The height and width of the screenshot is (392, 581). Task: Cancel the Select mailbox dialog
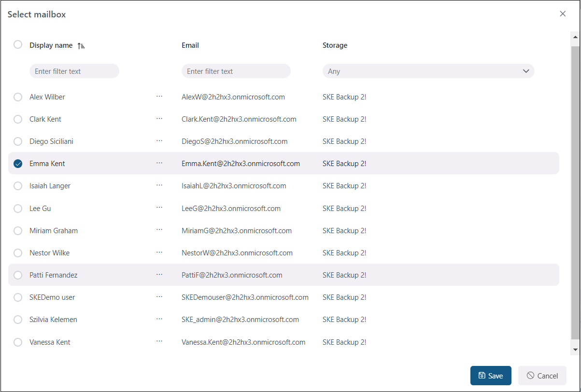click(542, 376)
